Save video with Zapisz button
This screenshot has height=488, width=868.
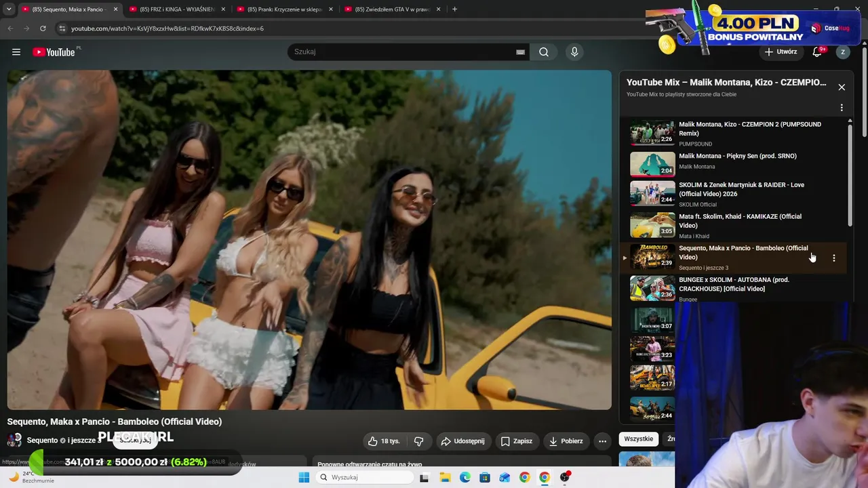click(x=516, y=441)
